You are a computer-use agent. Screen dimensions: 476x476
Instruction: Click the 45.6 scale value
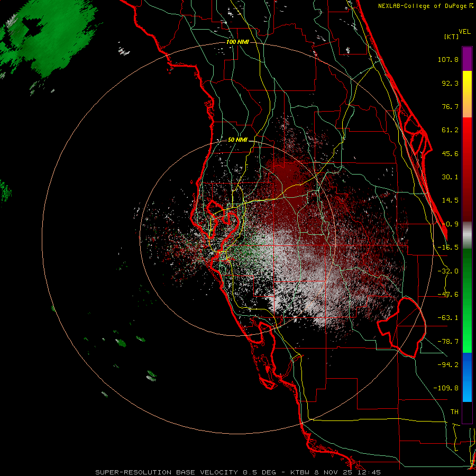(450, 153)
